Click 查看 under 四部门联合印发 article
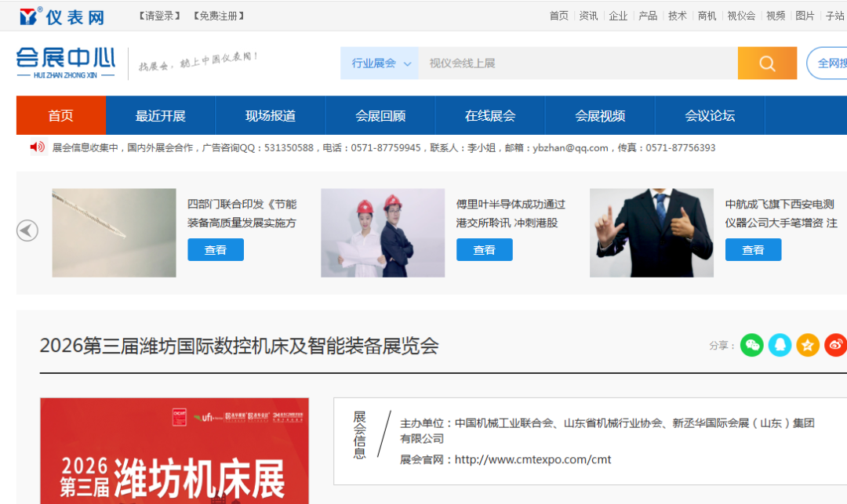This screenshot has width=847, height=504. (x=216, y=250)
